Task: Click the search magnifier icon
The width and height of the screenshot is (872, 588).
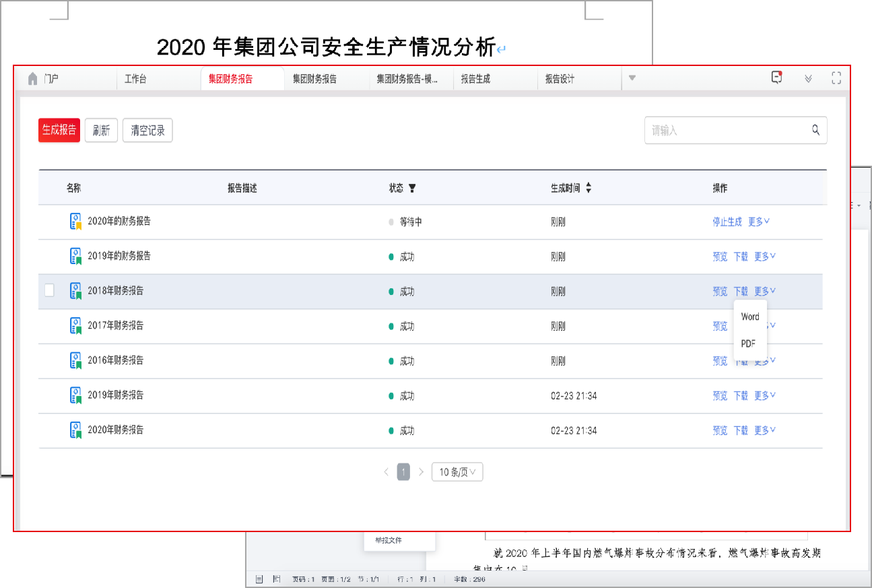Action: click(x=815, y=130)
